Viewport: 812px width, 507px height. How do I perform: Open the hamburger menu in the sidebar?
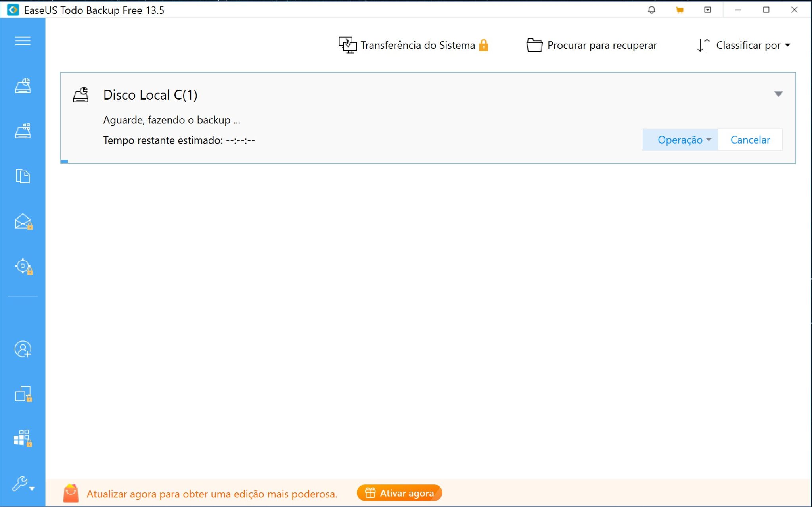point(23,41)
